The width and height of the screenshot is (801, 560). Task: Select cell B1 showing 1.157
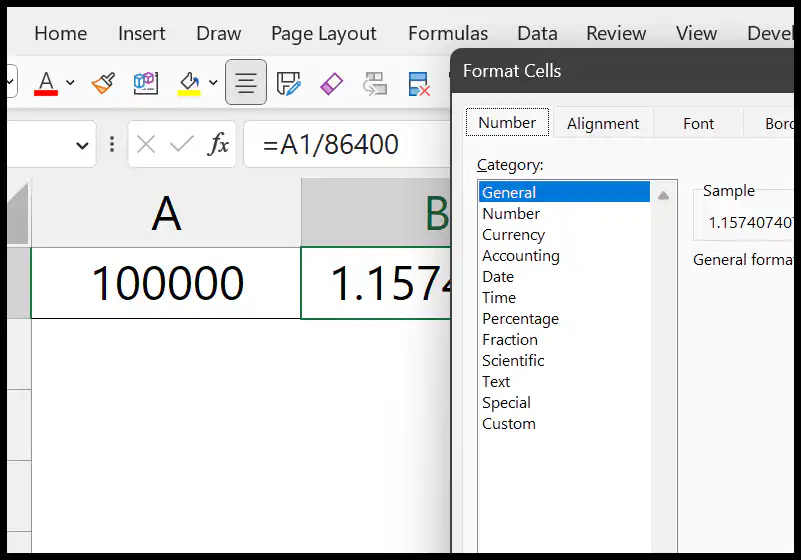coord(376,283)
